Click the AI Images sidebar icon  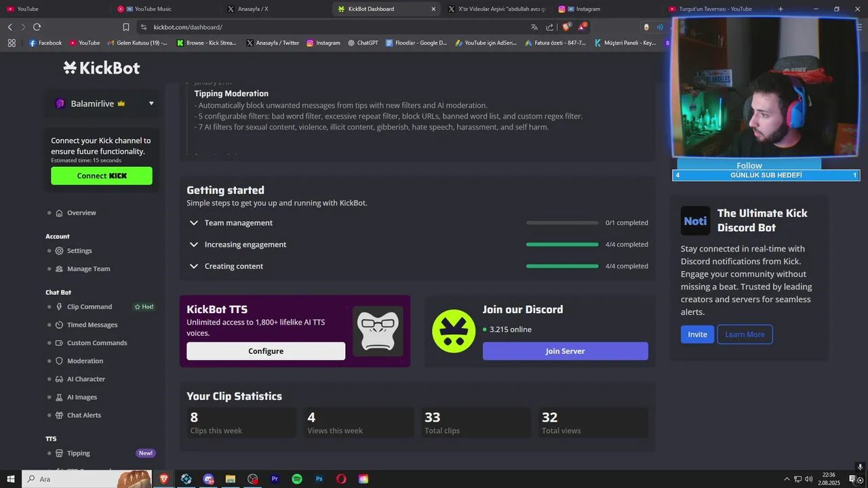coord(59,397)
